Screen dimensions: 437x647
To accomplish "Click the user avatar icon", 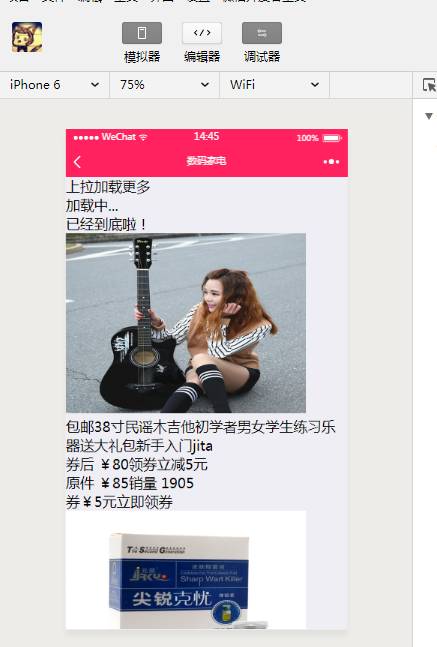I will click(x=27, y=37).
